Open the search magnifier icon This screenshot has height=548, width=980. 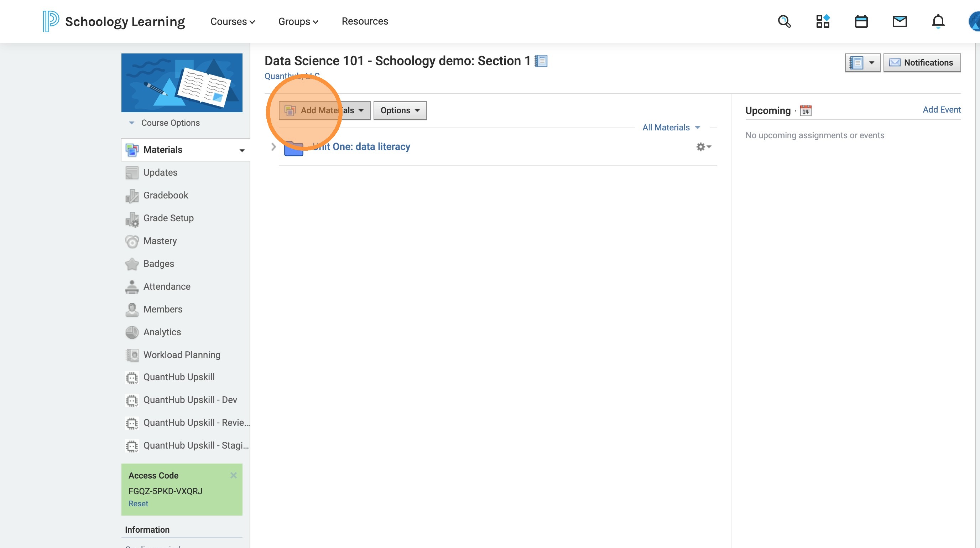pos(784,21)
